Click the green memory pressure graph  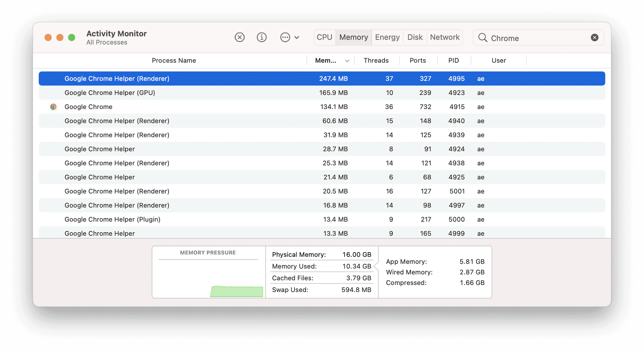coord(237,291)
